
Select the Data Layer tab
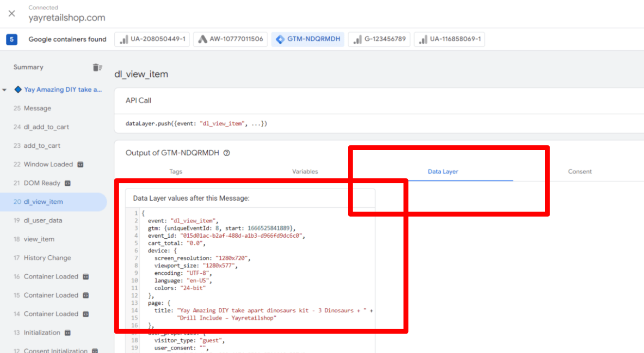[443, 172]
